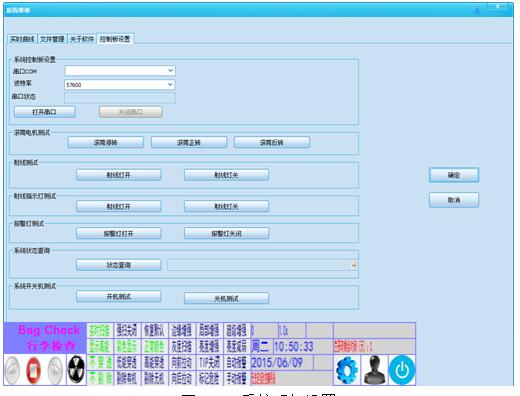
Task: Switch to the 文件管理 tab
Action: point(52,39)
